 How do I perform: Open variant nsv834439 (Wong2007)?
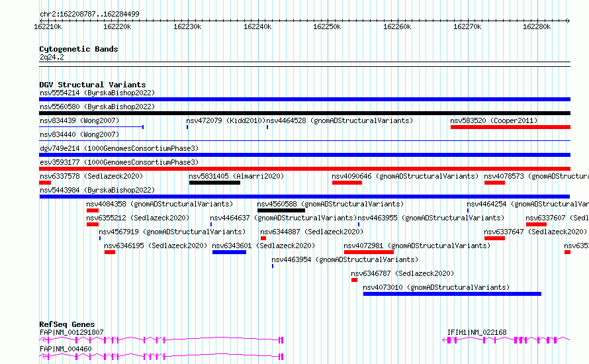[79, 120]
